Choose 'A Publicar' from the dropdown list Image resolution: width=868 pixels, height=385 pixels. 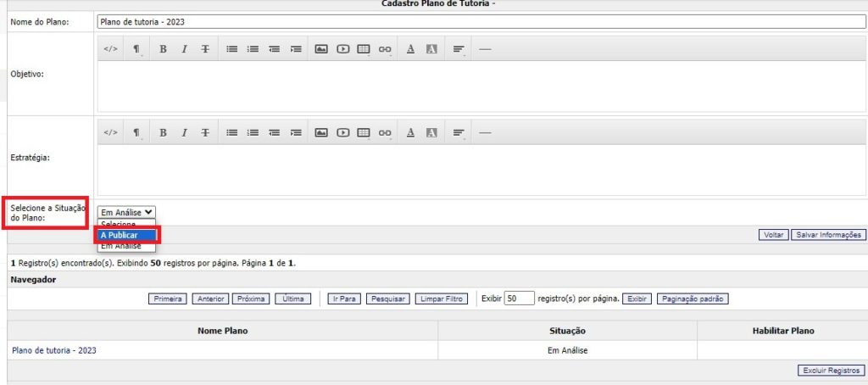pos(125,235)
